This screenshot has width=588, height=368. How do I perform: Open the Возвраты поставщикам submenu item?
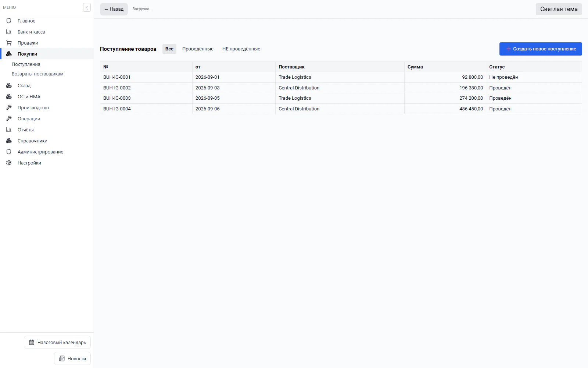coord(37,74)
